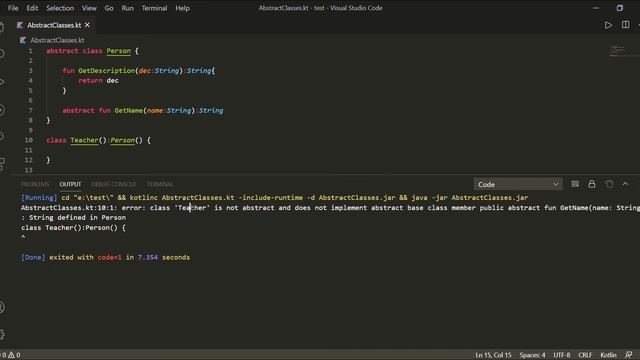Click the Kotlin file icon on the tab

point(20,25)
